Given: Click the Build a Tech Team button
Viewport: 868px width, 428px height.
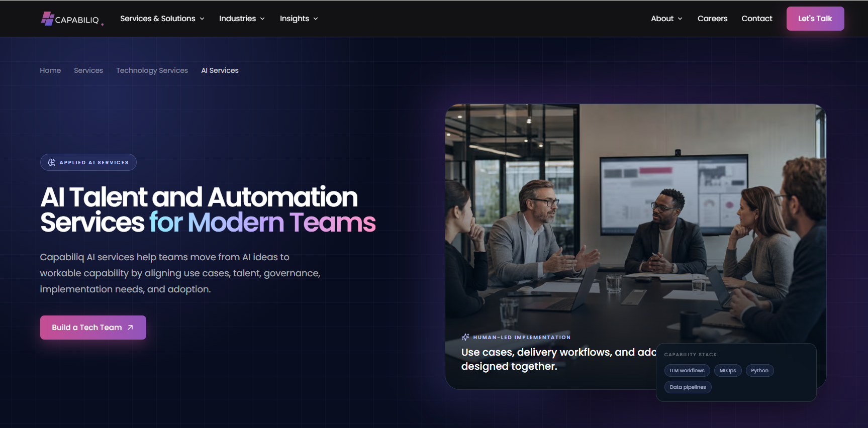Looking at the screenshot, I should click(93, 328).
